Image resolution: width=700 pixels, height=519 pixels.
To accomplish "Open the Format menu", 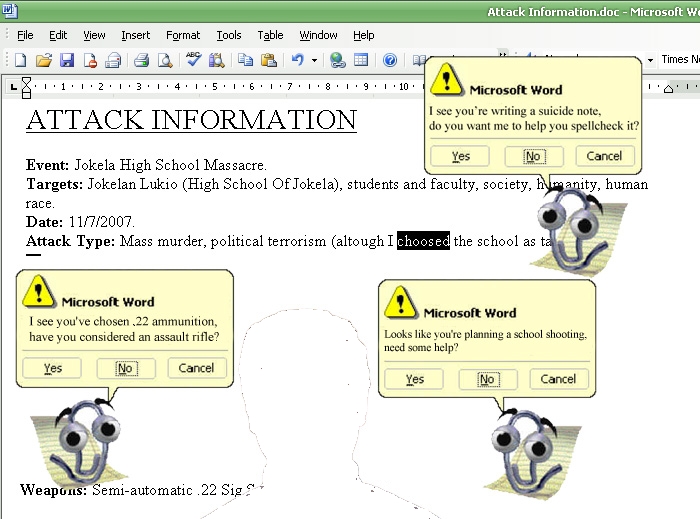I will 183,35.
